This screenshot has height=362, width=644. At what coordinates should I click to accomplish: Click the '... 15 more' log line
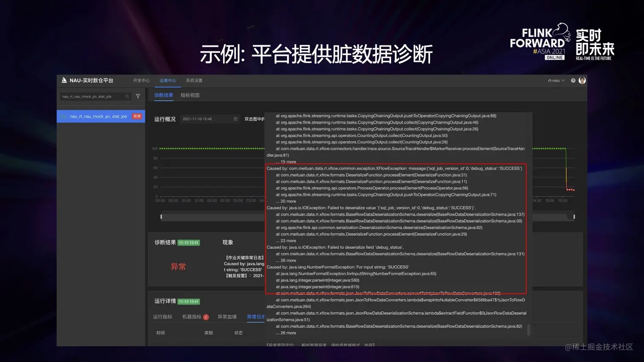coord(286,162)
